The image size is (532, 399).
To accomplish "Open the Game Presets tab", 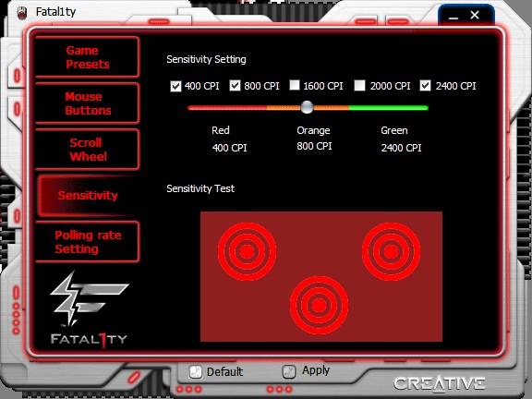I will coord(87,57).
